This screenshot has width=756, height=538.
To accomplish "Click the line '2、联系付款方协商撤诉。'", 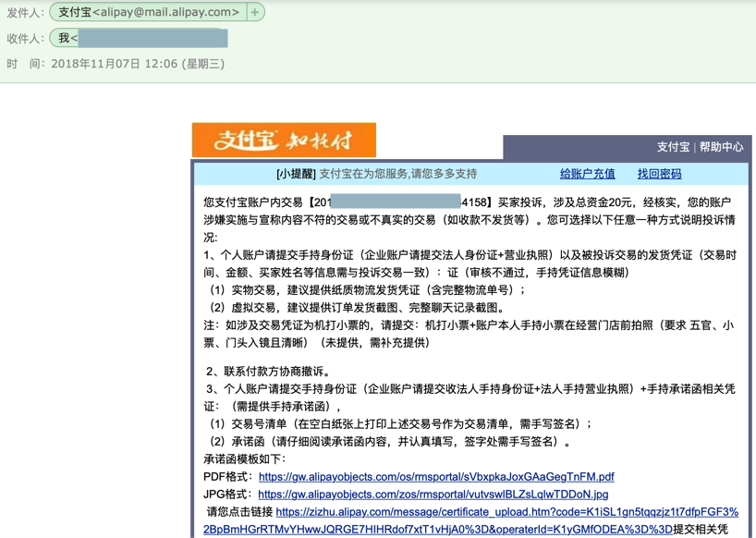I will (x=269, y=372).
